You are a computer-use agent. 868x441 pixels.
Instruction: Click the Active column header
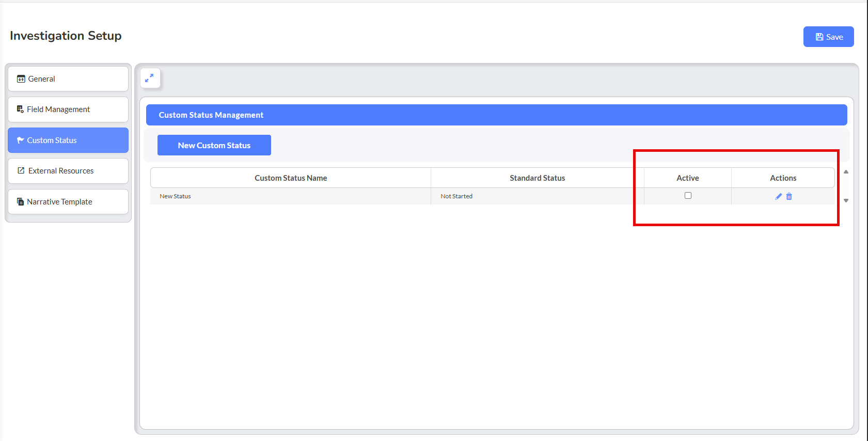pyautogui.click(x=687, y=178)
